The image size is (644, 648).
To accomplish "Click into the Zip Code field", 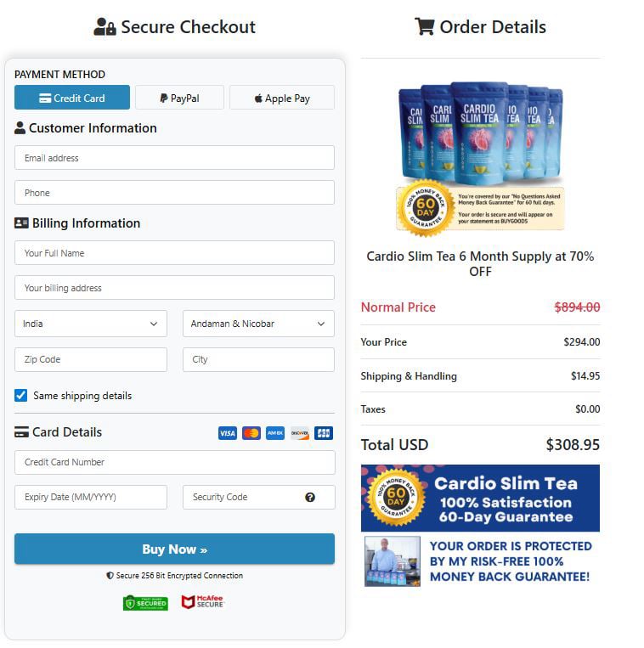I will click(x=91, y=359).
